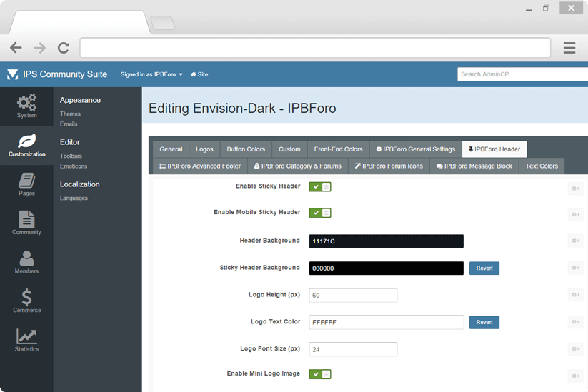588x392 pixels.
Task: Open options gear for Sticky Header Background
Action: click(x=575, y=268)
